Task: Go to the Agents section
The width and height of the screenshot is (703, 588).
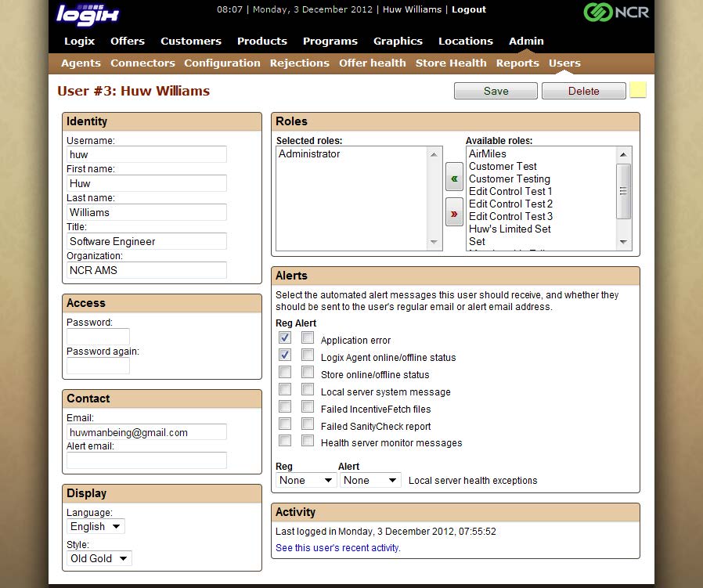Action: 80,63
